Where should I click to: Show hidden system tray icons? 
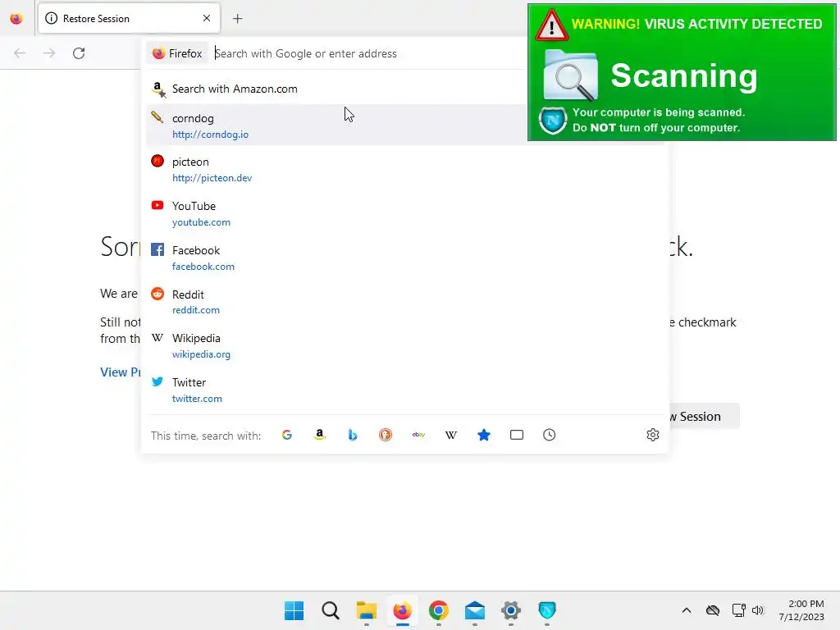click(687, 610)
